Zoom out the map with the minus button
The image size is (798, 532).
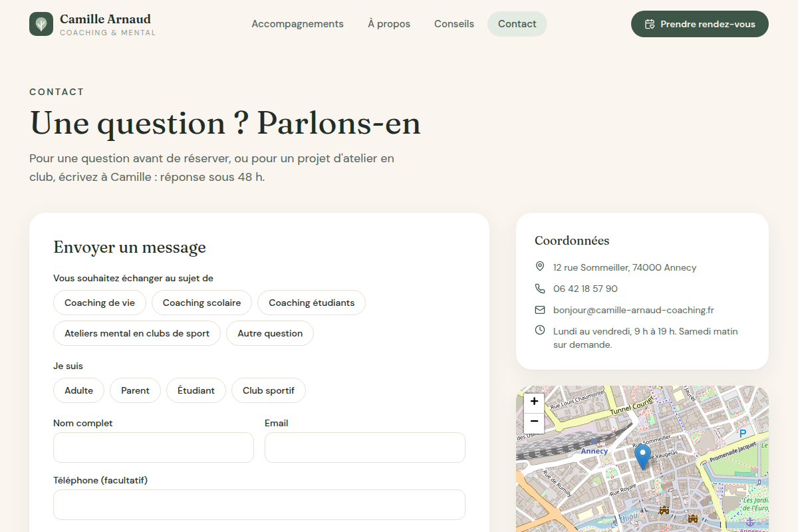point(534,422)
